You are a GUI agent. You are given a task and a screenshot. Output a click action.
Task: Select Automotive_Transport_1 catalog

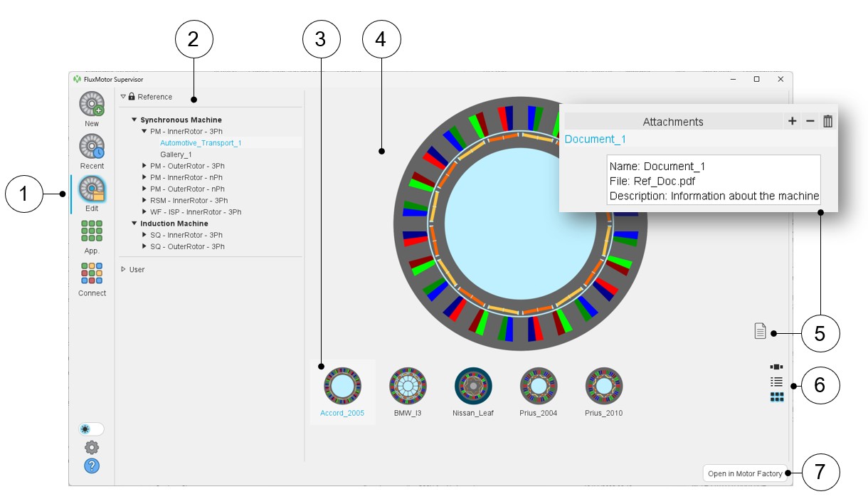pos(201,143)
